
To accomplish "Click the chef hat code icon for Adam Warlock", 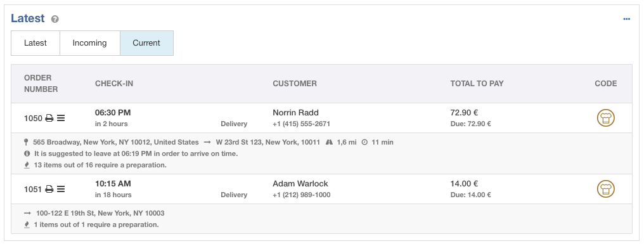I will pos(605,190).
